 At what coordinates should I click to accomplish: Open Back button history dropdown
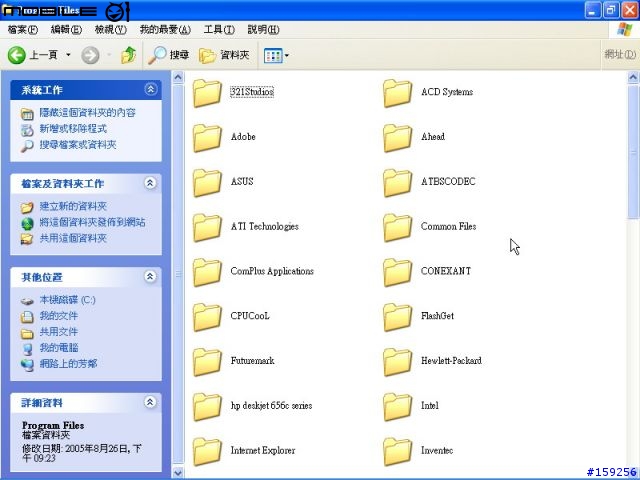pyautogui.click(x=68, y=55)
